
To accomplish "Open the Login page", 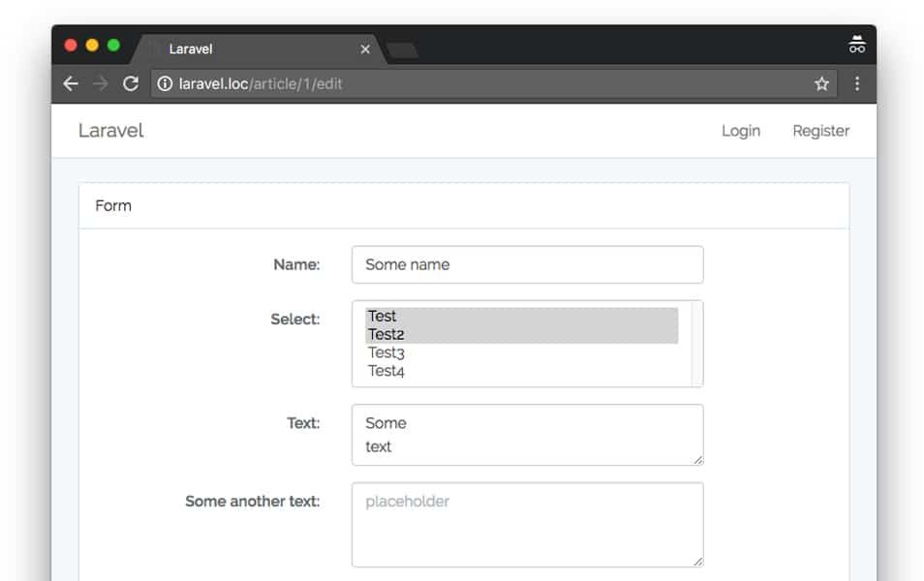I will click(x=740, y=131).
